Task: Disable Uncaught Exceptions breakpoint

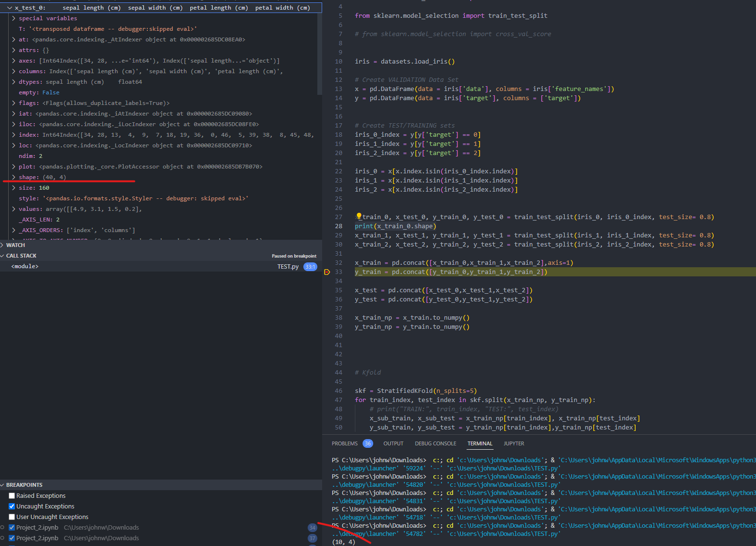Action: 12,507
